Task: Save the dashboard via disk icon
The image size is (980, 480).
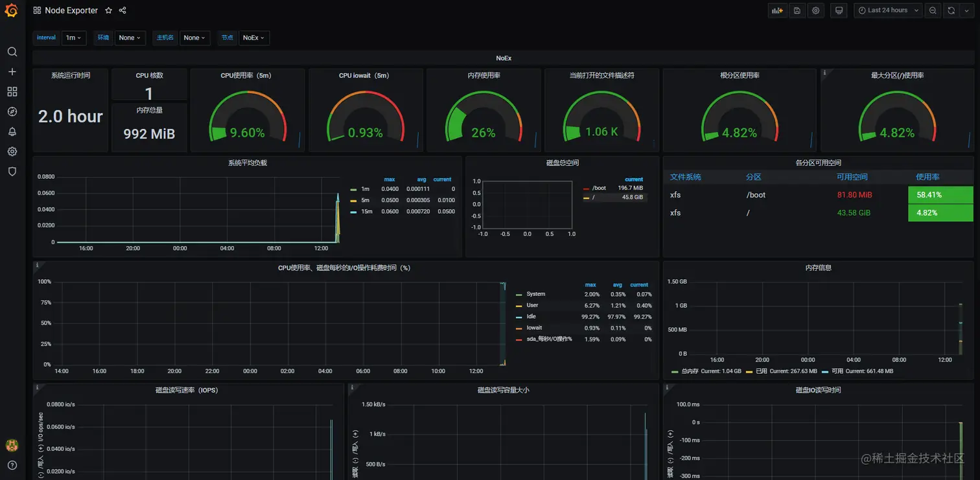Action: click(797, 10)
